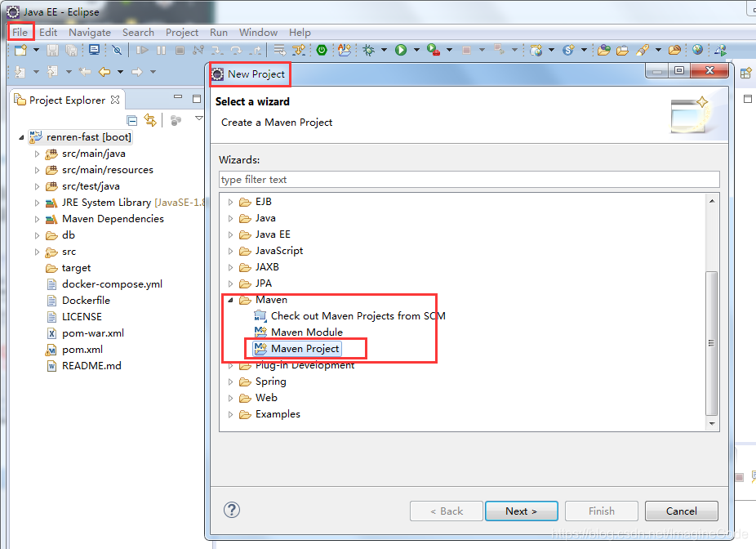Click the Search flashlight icon

(643, 50)
